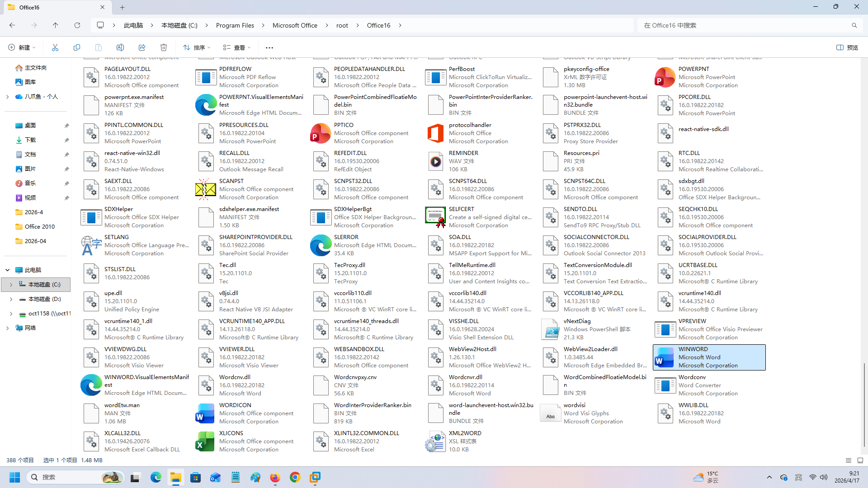Screen dimensions: 868x488
Task: Collapse the 此电脑 tree node
Action: tap(8, 270)
